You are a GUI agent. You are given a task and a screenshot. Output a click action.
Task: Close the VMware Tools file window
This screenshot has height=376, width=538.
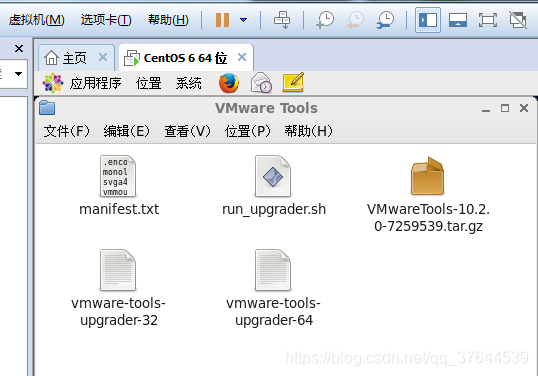pyautogui.click(x=524, y=108)
